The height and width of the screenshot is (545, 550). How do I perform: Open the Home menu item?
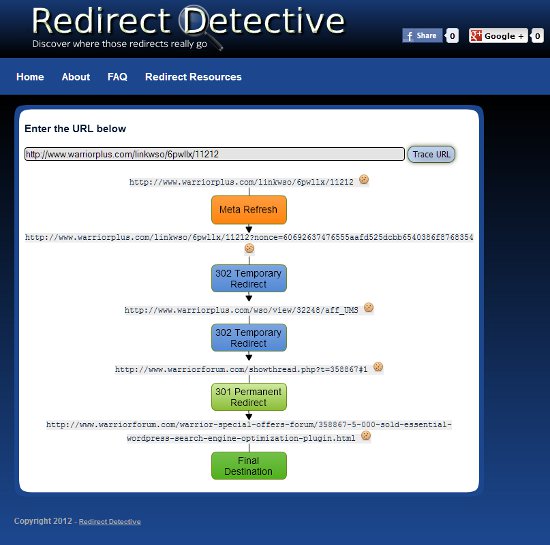[30, 77]
